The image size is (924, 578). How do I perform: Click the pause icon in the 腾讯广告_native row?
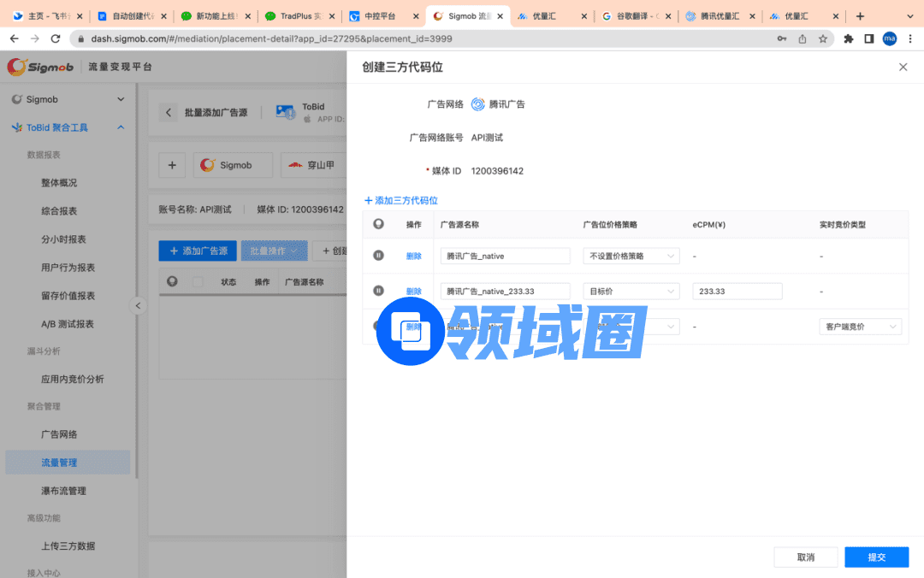[379, 255]
